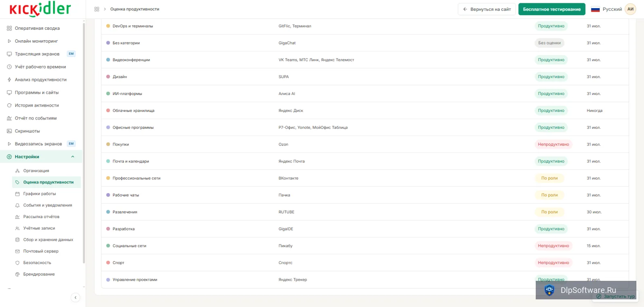
Task: Click the Видеоконференции blue color dot
Action: pos(108,60)
